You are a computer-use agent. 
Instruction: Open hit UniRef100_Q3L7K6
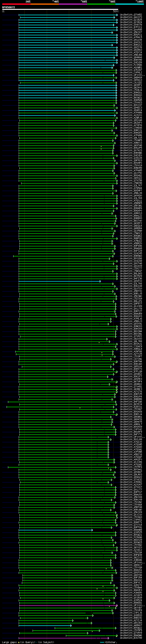131,284
